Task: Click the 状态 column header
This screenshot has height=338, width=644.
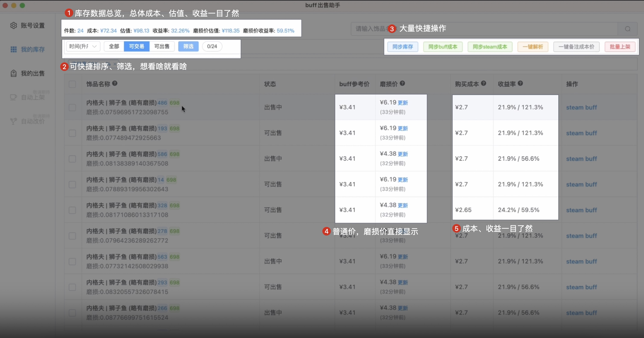Action: point(270,84)
